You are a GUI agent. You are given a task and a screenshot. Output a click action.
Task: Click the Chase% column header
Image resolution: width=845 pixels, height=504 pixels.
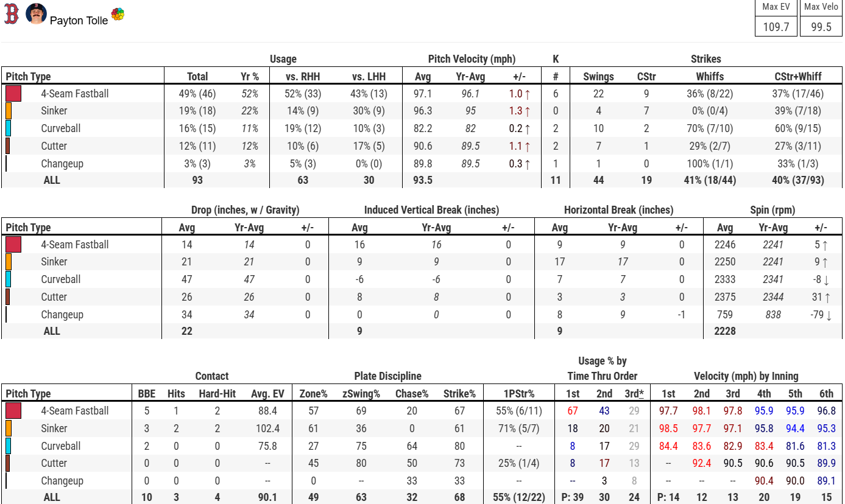412,394
